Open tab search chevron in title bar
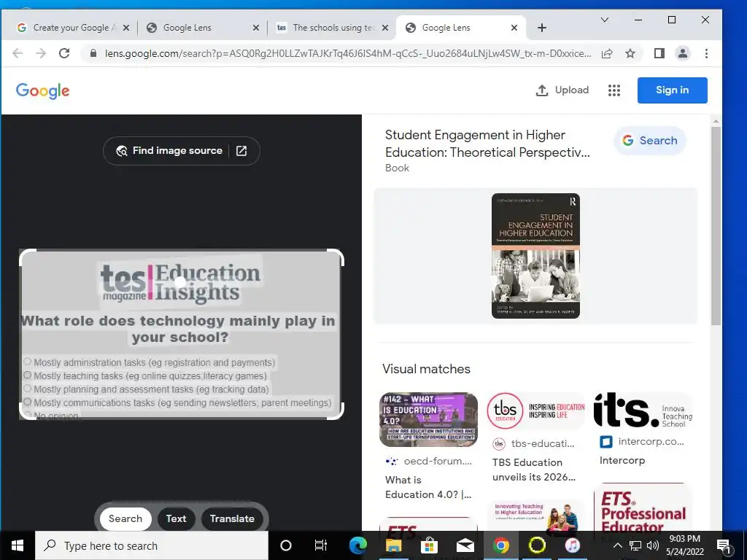 605,20
